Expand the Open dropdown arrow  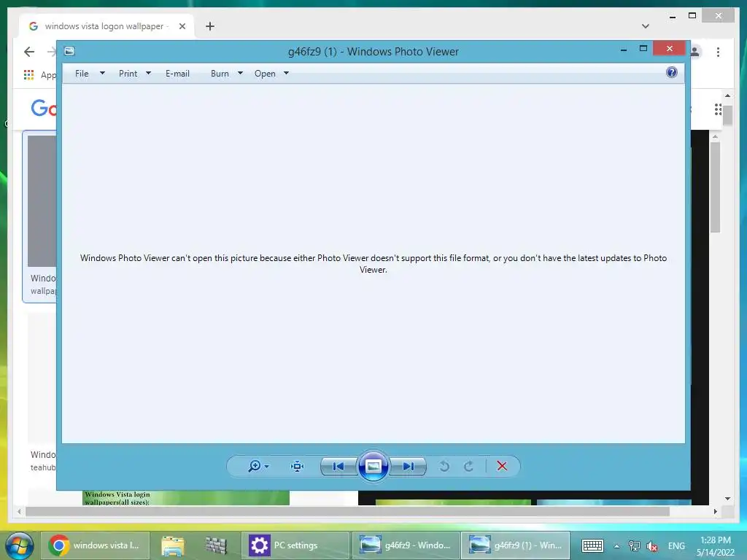pyautogui.click(x=286, y=74)
